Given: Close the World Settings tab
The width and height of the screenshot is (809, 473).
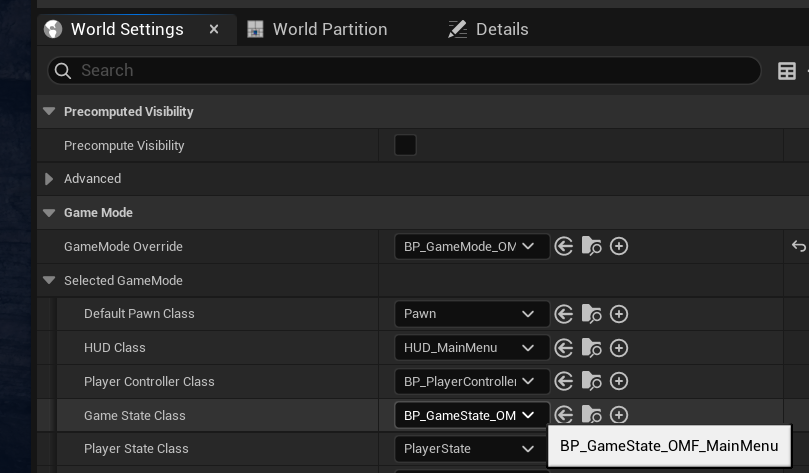Looking at the screenshot, I should click(x=214, y=29).
